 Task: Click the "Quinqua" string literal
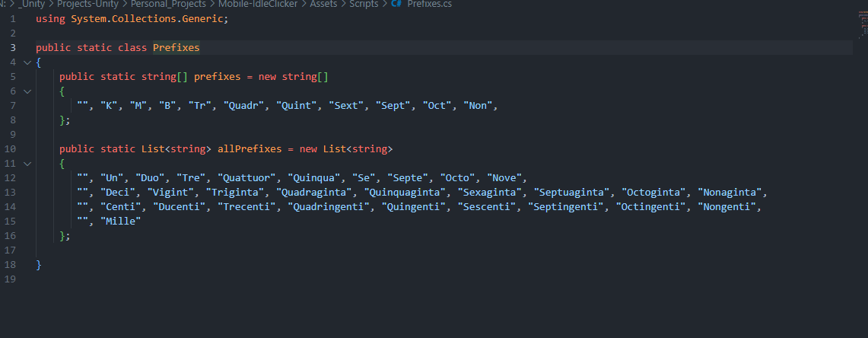coord(314,178)
